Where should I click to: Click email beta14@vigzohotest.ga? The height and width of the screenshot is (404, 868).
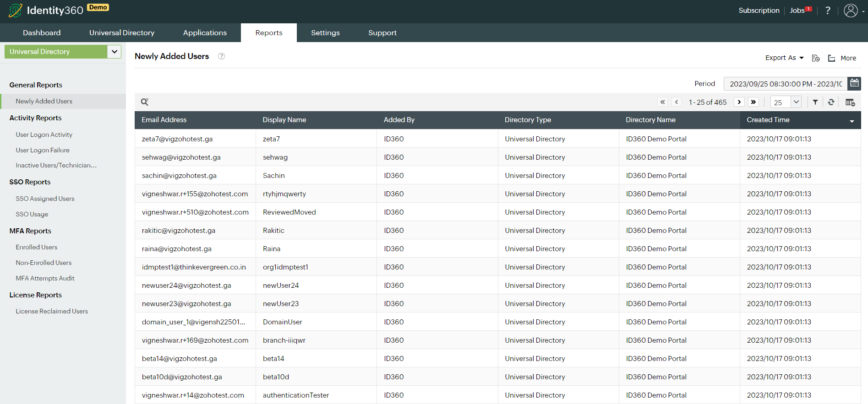(180, 359)
